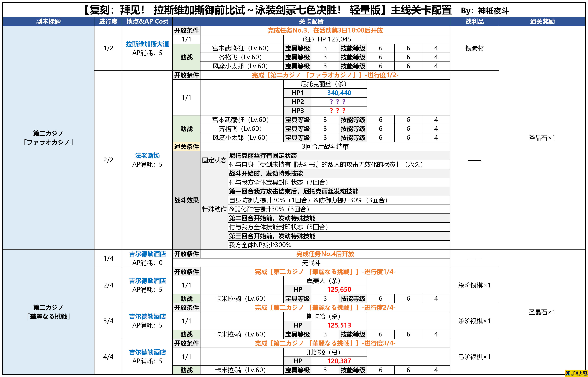Click the progress cell '1/4'
The height and width of the screenshot is (377, 588).
coord(108,258)
